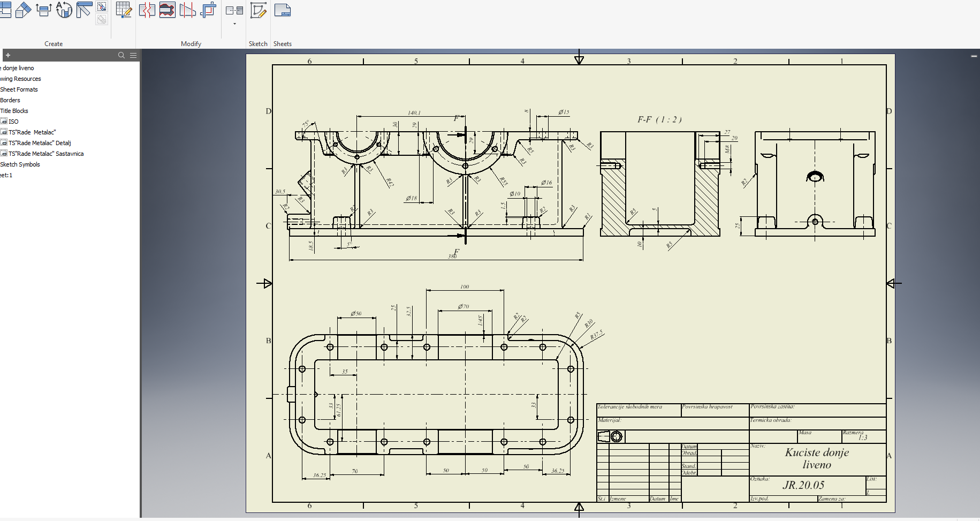This screenshot has height=521, width=980.
Task: Open the browser hamburger menu
Action: click(133, 55)
